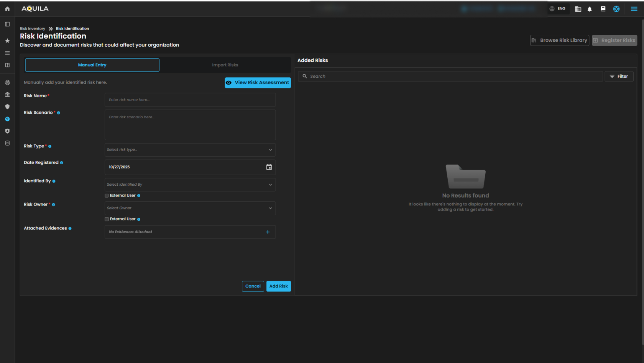Open calendar picker in Date Registered field
The height and width of the screenshot is (363, 644).
(x=269, y=167)
